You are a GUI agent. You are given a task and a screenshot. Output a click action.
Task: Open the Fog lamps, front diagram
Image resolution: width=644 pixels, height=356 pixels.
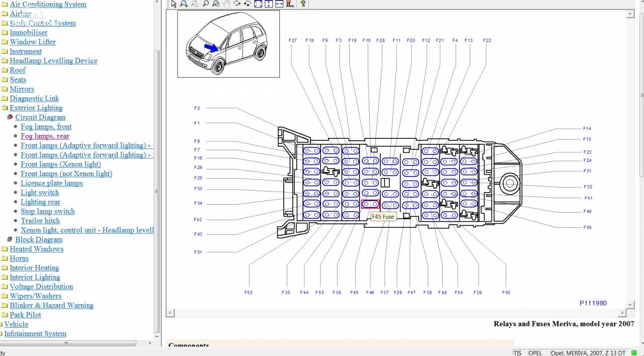[46, 127]
